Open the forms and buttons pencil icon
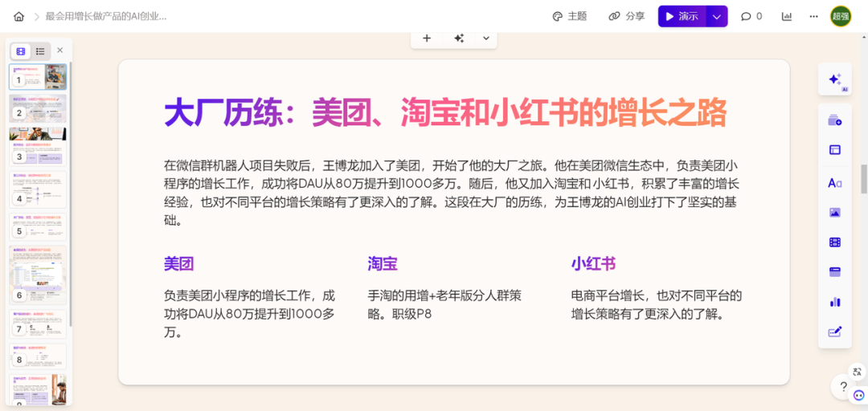Screen dimensions: 868x411 pyautogui.click(x=835, y=332)
